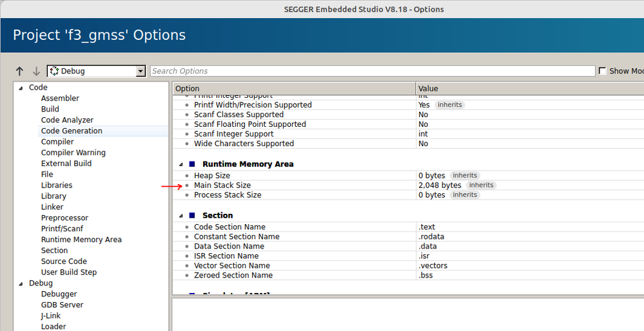Select Wide Characters Supported option

[x=244, y=144]
